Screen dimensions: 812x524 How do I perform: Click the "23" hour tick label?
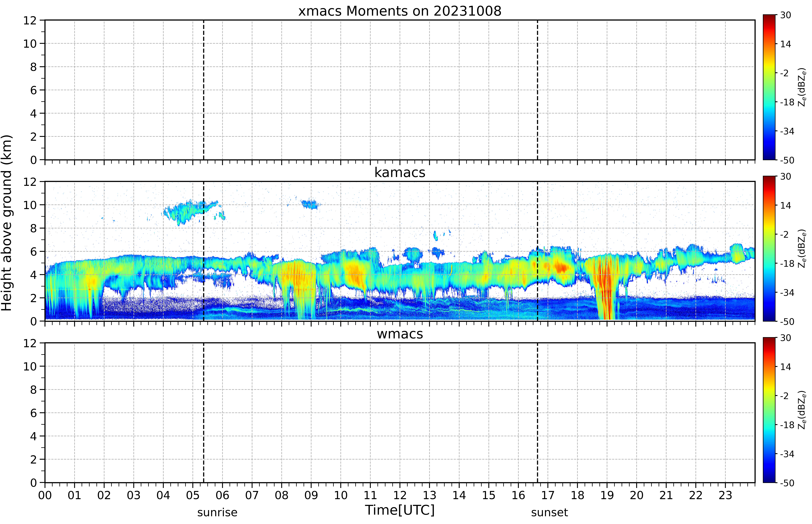(x=725, y=495)
